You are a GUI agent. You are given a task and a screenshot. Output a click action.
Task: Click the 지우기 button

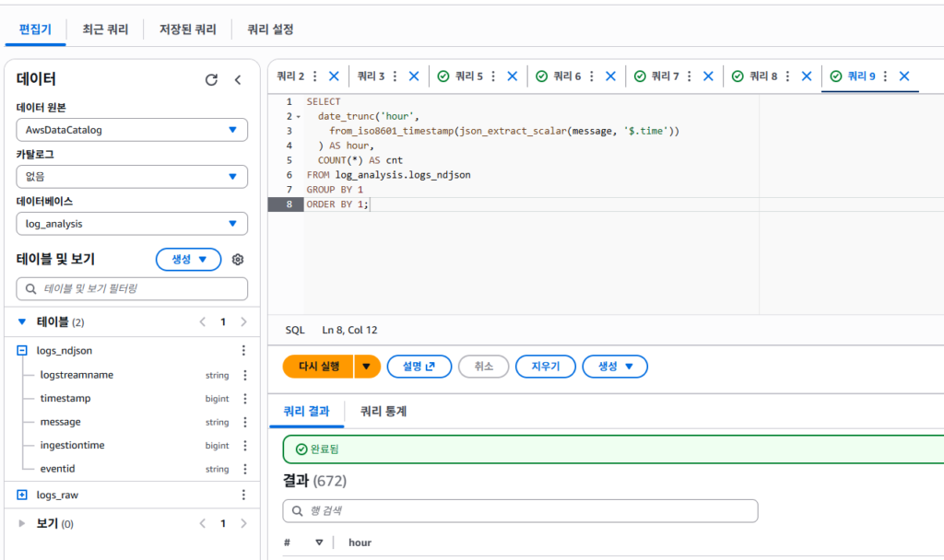(545, 367)
